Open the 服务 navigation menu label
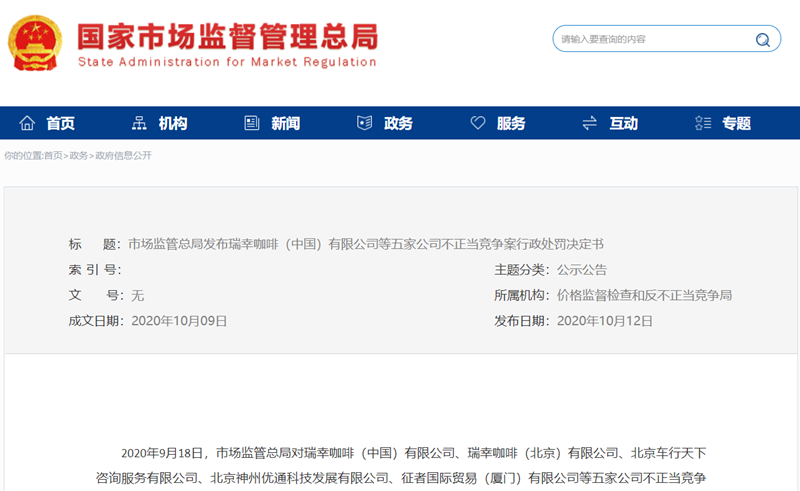 pyautogui.click(x=511, y=123)
